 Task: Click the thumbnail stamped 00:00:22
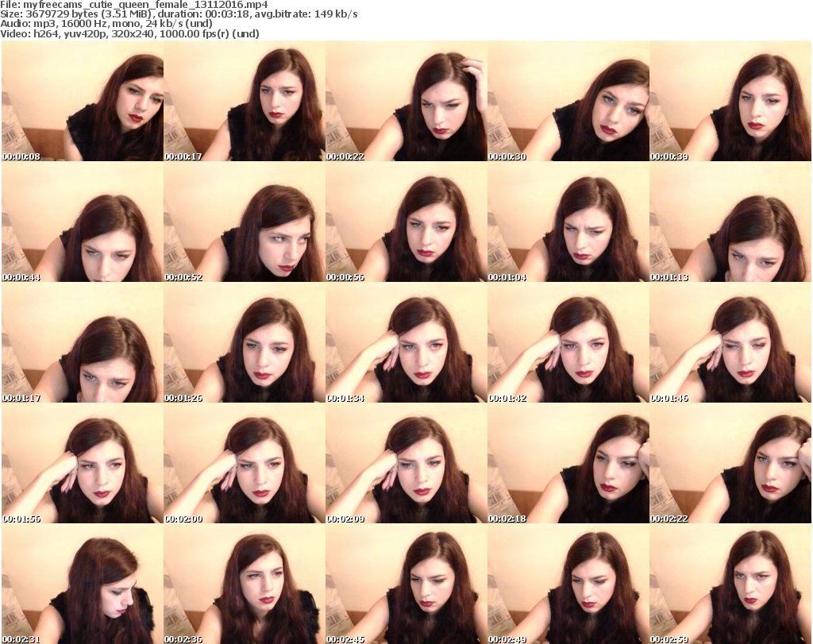tap(406, 101)
